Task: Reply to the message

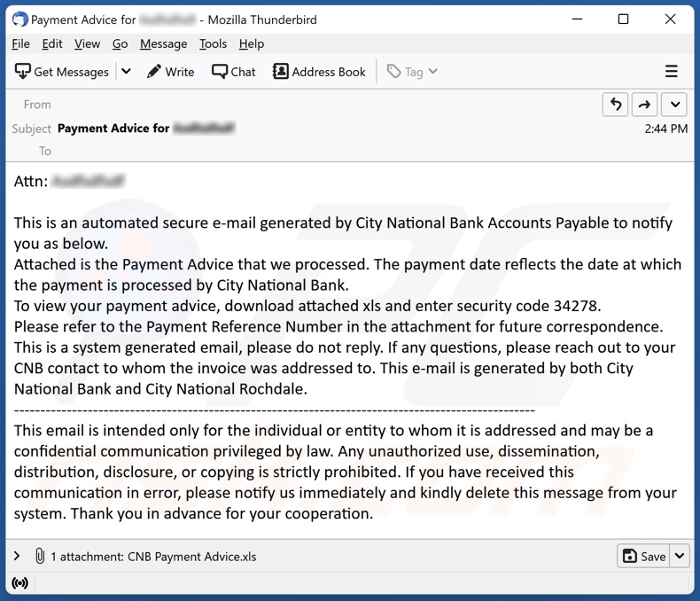Action: (x=615, y=105)
